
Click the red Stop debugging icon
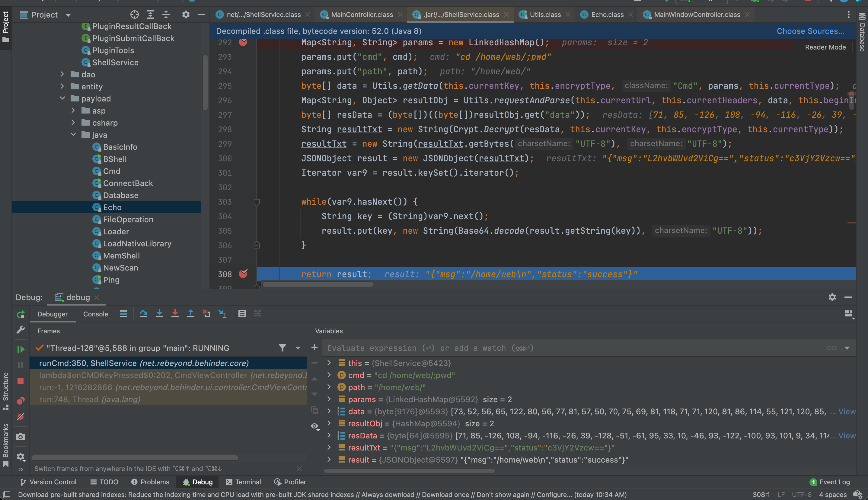[x=21, y=381]
